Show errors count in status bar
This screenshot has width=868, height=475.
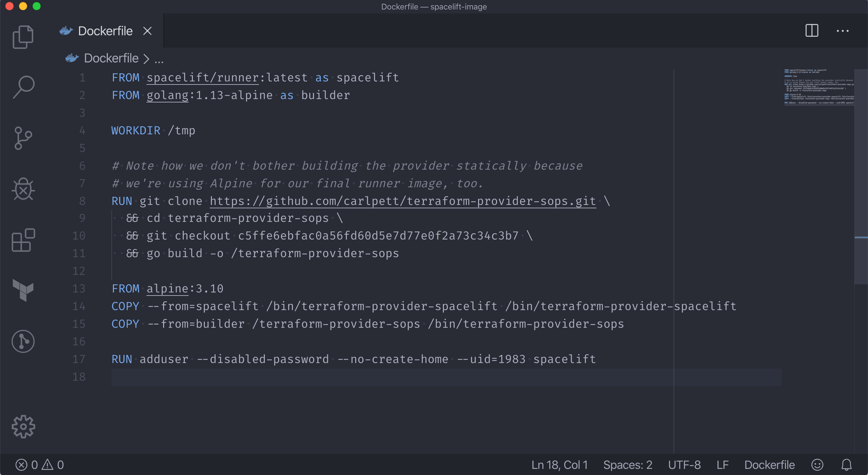26,465
